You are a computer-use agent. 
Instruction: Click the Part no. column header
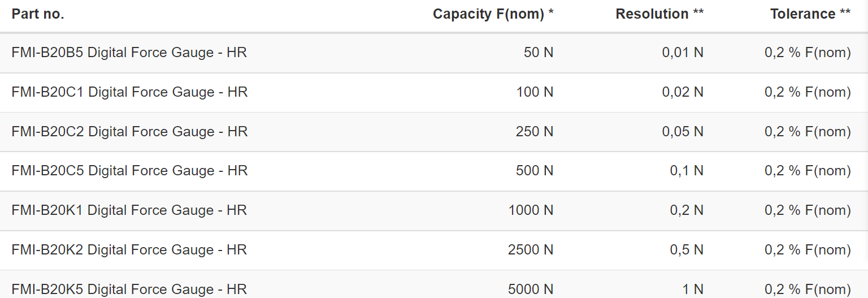pyautogui.click(x=38, y=14)
